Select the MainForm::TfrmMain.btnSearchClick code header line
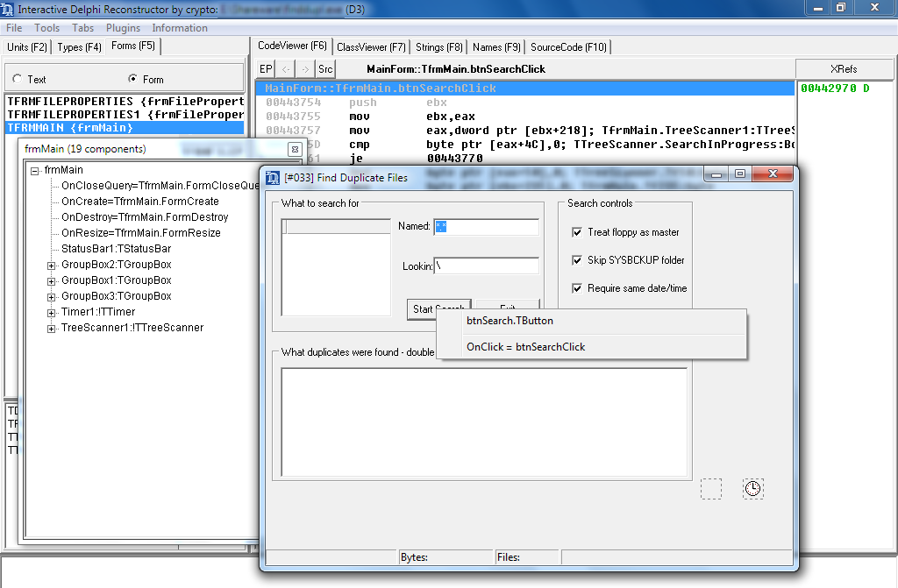The width and height of the screenshot is (898, 588). (525, 89)
